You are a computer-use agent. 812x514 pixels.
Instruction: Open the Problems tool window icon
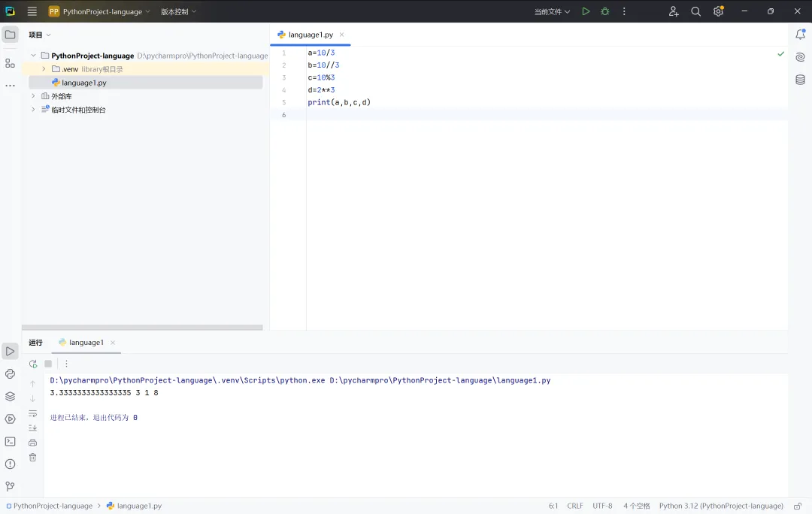tap(10, 464)
